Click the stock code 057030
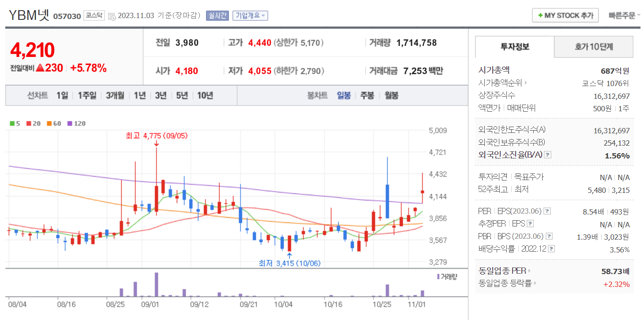Screen dimensions: 644x320 67,16
